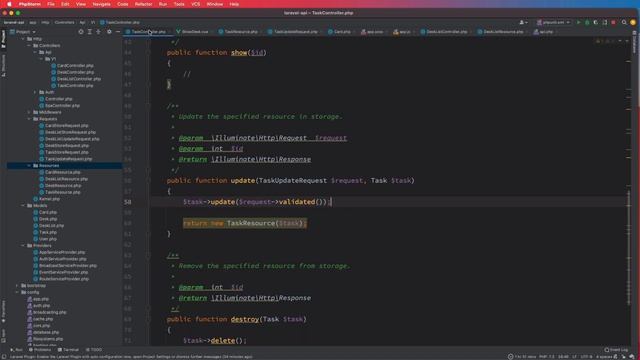Select TaskController.php in the project tree
640x360 pixels.
pyautogui.click(x=75, y=85)
